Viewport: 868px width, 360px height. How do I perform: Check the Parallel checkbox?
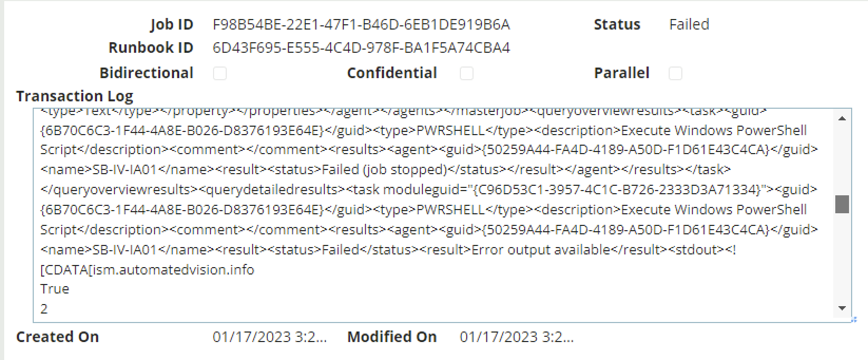click(676, 73)
